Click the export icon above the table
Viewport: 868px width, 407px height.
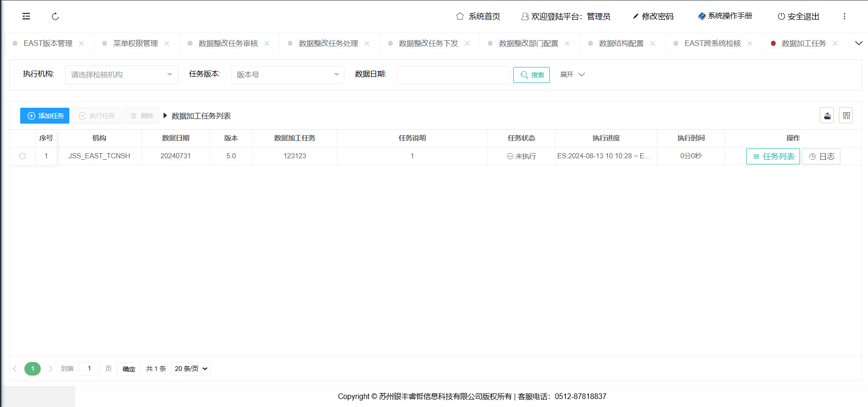(x=827, y=116)
